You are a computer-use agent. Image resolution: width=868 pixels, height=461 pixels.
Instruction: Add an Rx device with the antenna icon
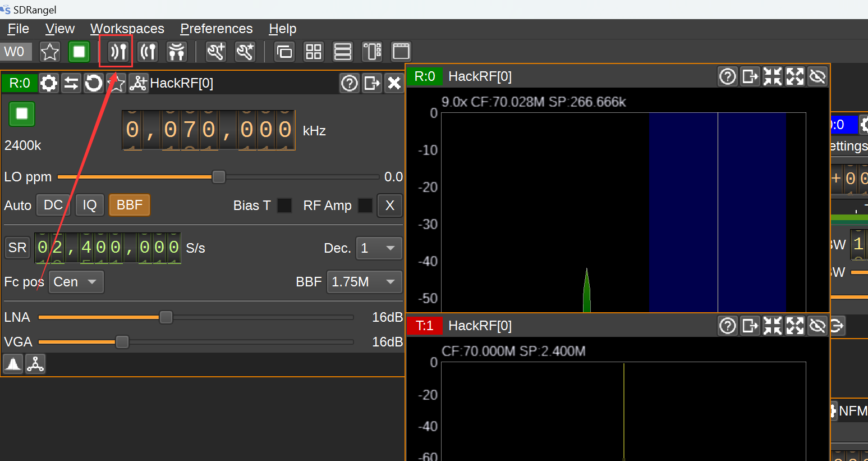[118, 52]
